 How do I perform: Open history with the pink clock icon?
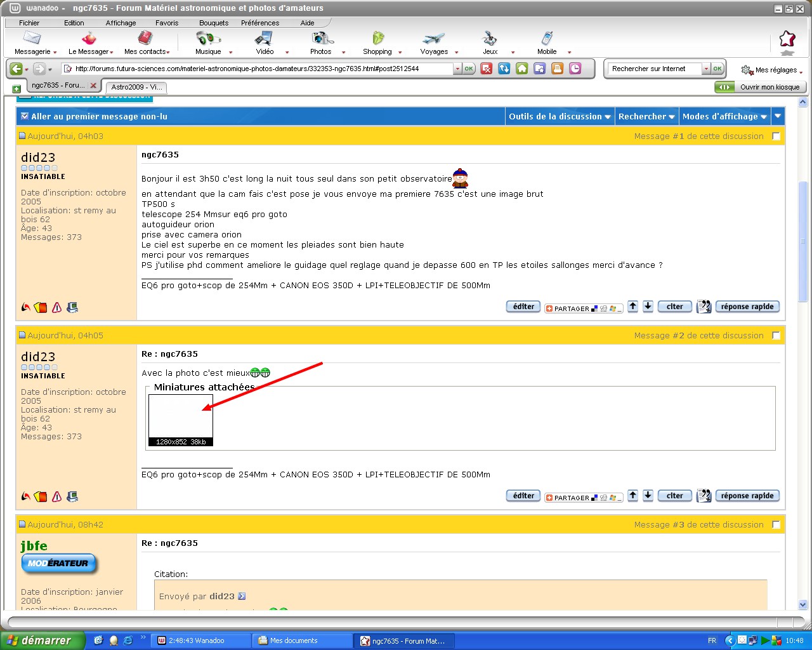click(575, 69)
